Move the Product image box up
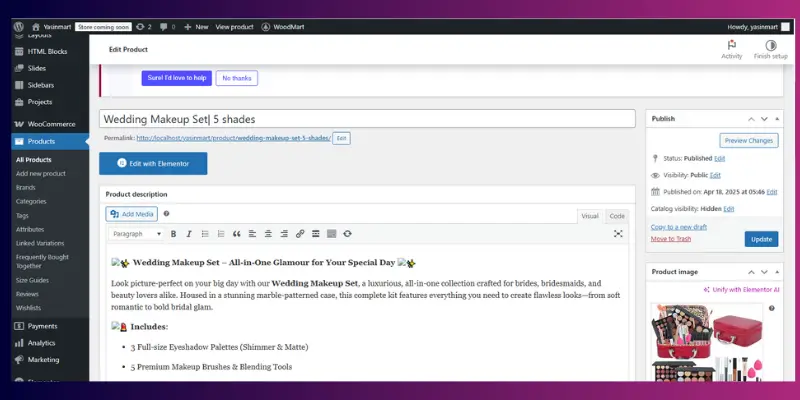Image resolution: width=800 pixels, height=400 pixels. [x=751, y=272]
